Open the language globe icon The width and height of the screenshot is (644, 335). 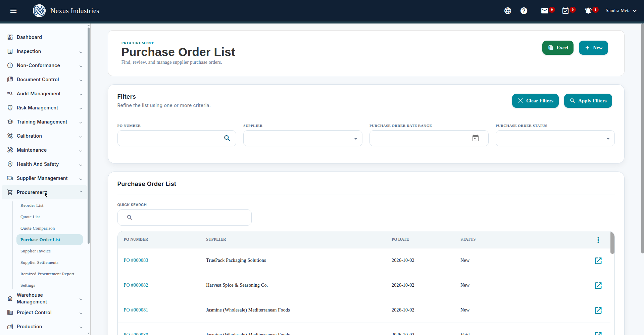pos(508,11)
